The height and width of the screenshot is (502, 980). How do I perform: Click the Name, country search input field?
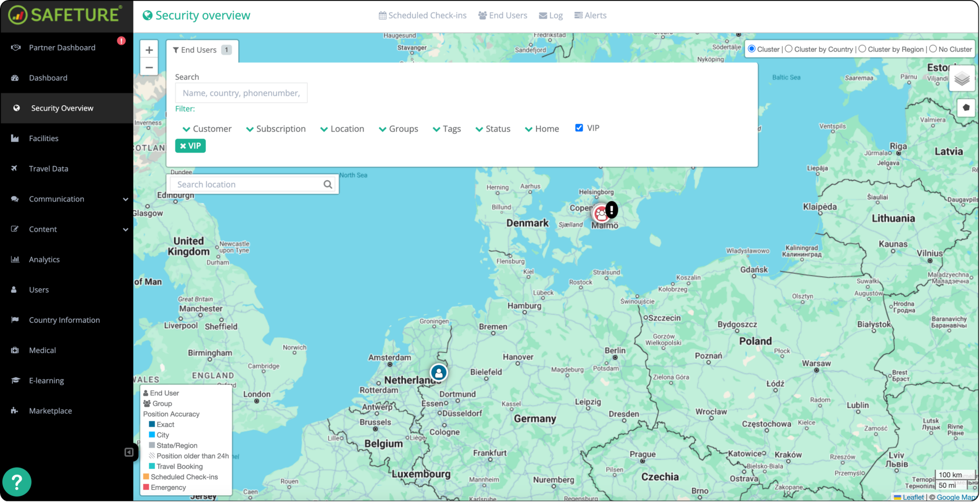[x=241, y=93]
